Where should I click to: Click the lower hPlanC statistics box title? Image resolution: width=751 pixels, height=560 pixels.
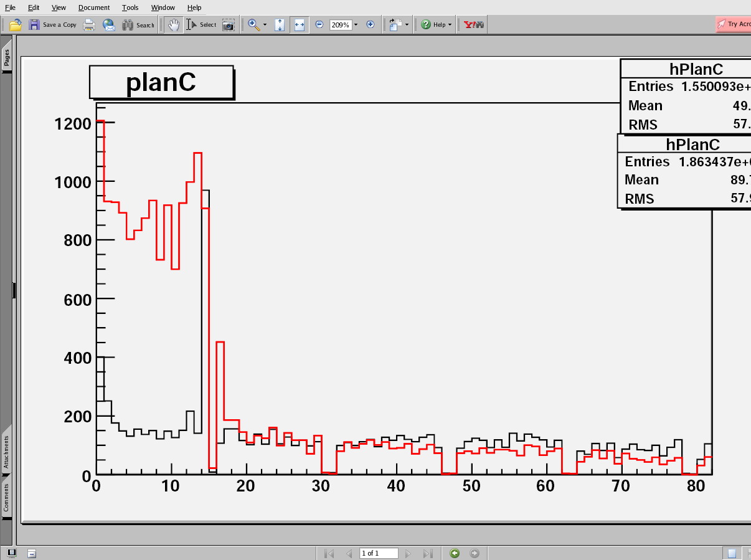[692, 145]
